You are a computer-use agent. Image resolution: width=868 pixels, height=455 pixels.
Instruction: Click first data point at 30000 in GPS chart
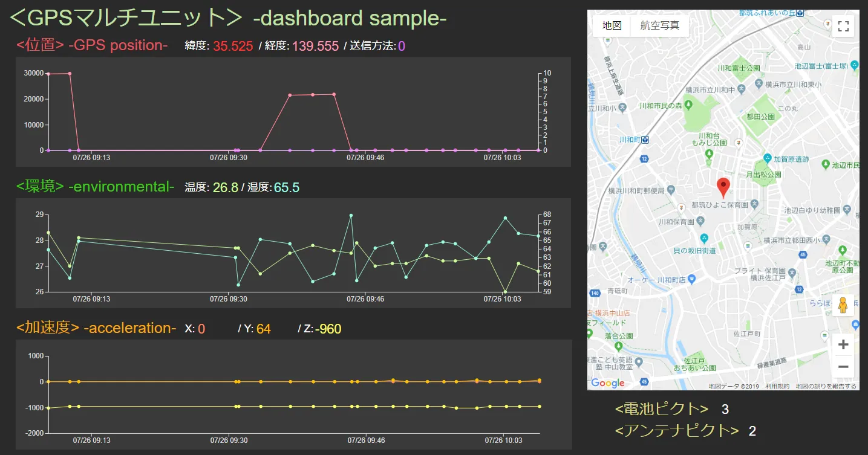click(x=48, y=74)
